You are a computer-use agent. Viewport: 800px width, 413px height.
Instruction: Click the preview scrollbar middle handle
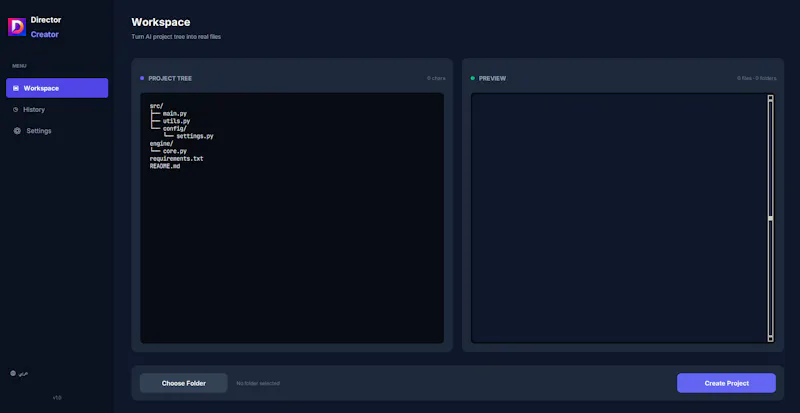coord(770,218)
